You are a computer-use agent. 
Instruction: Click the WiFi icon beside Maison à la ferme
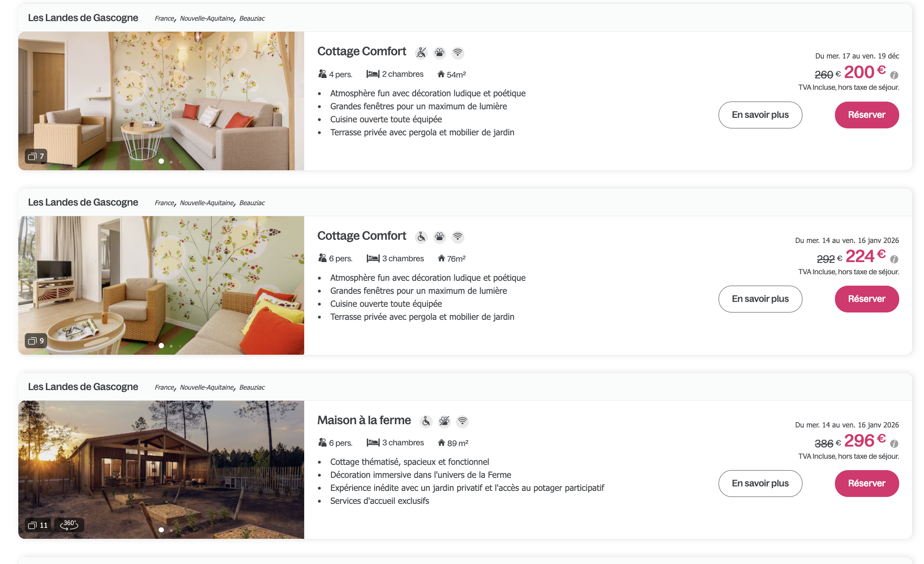[x=462, y=421]
